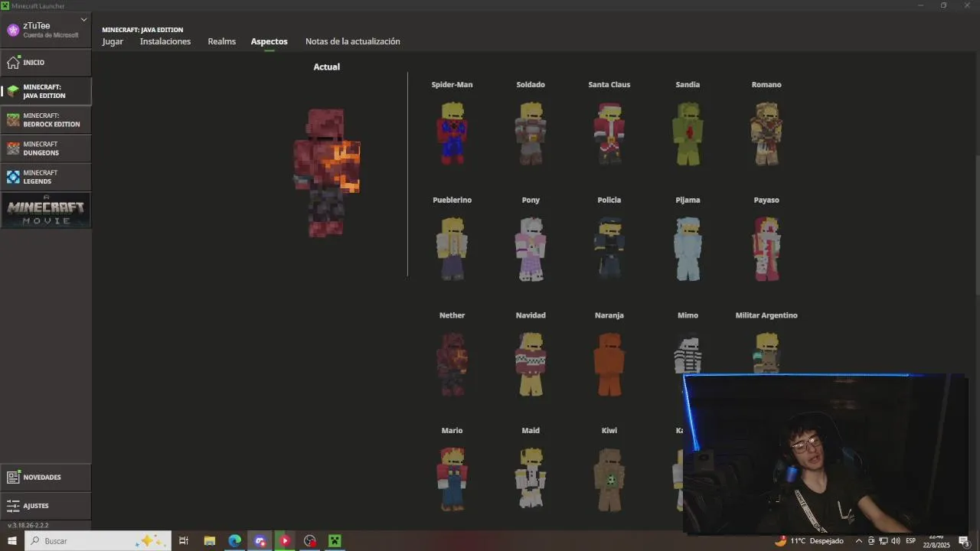
Task: Pick the Romano skin
Action: pyautogui.click(x=766, y=133)
